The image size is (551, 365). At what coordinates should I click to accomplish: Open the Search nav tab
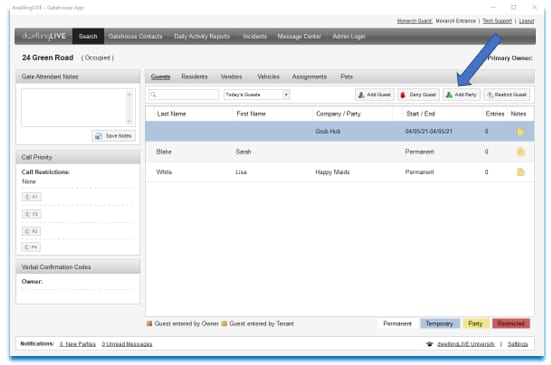(x=88, y=36)
